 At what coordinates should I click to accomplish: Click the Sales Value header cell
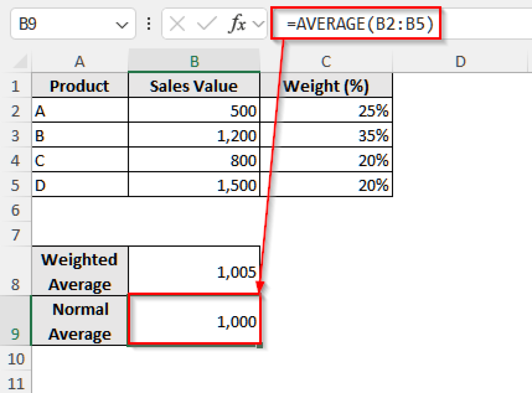coord(194,86)
